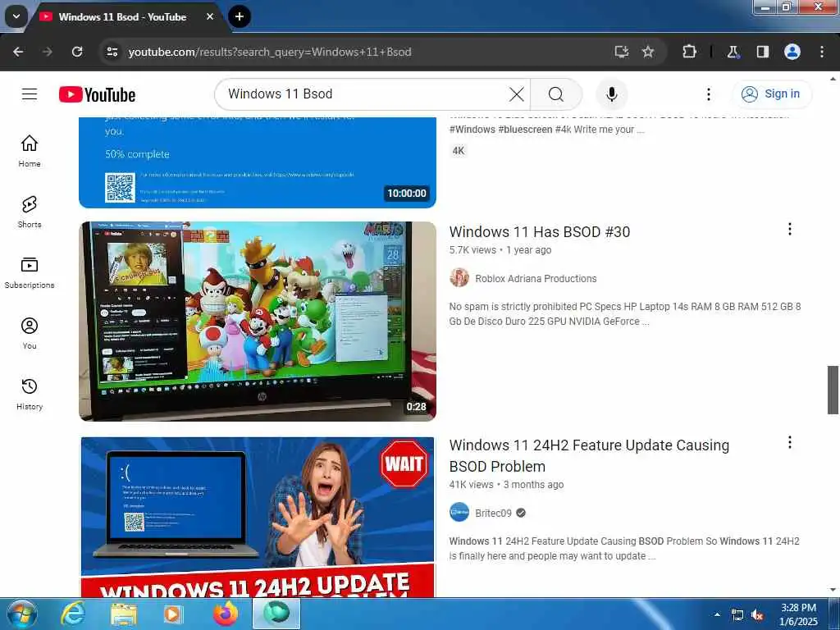This screenshot has height=630, width=840.
Task: Submit search with magnifier button
Action: pos(556,94)
